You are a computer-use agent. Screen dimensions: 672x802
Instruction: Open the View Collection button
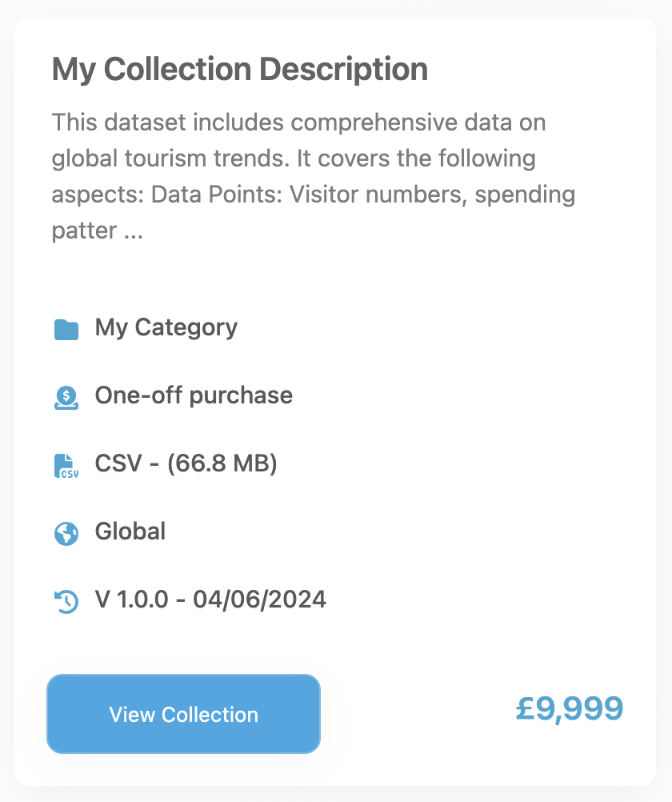(x=183, y=714)
